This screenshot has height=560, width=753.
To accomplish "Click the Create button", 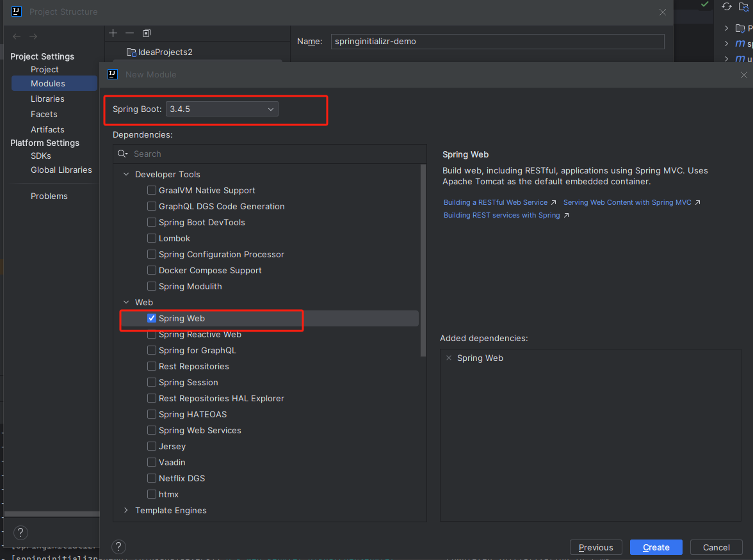I will click(x=656, y=547).
